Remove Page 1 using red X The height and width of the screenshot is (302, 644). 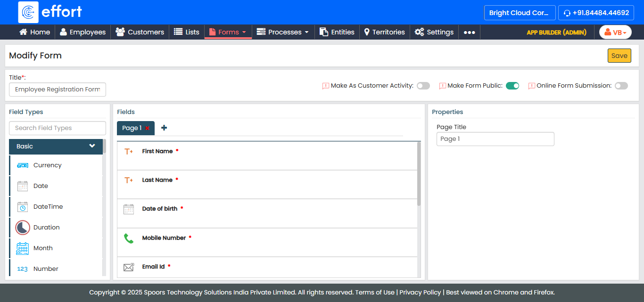(x=148, y=128)
